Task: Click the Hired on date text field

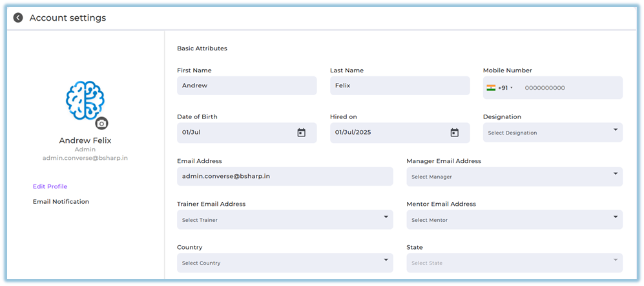Action: [388, 133]
